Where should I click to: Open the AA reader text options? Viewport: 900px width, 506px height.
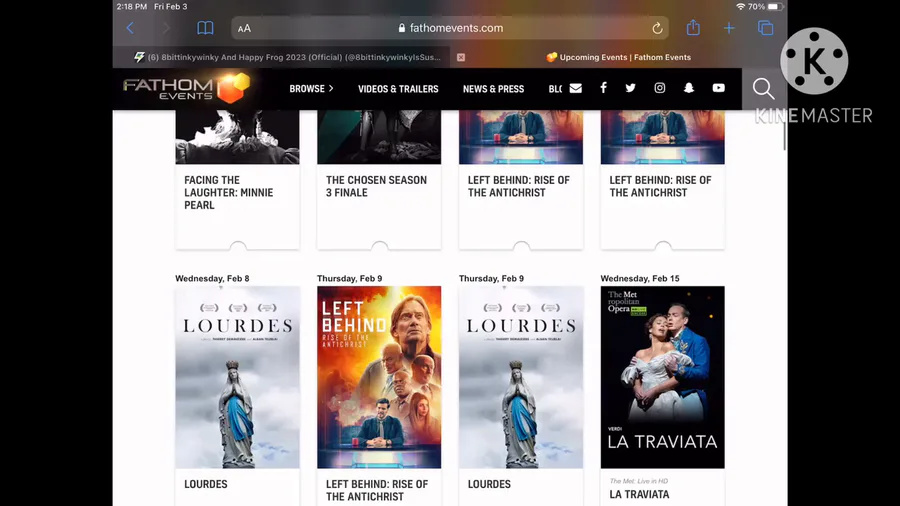[245, 28]
